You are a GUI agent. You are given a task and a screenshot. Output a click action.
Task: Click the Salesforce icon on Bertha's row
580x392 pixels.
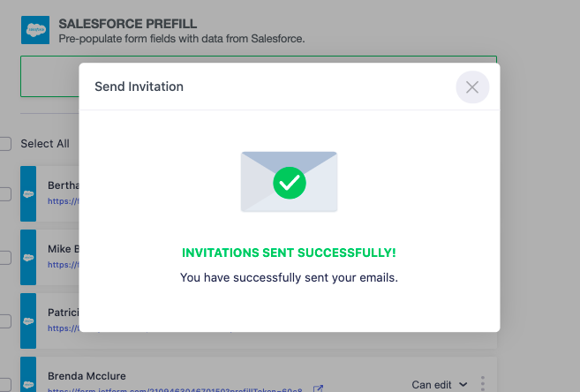tap(28, 193)
